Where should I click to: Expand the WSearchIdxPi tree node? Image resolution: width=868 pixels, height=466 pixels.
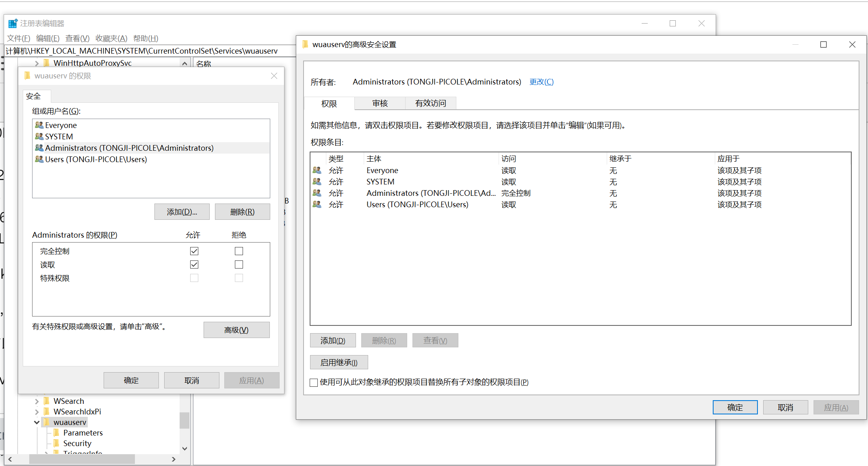37,412
